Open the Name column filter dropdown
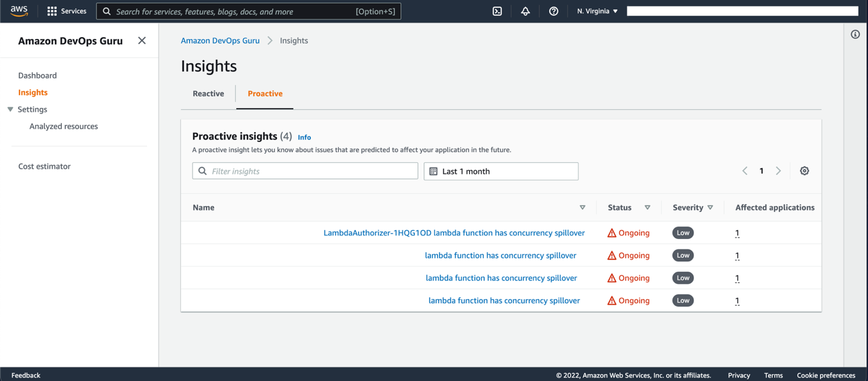Viewport: 868px width, 381px height. [x=582, y=207]
